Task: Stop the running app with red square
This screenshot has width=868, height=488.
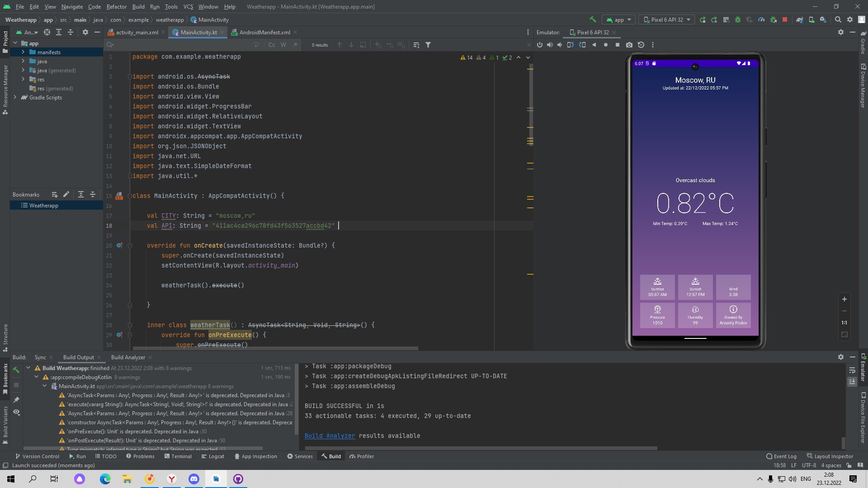Action: [x=785, y=20]
